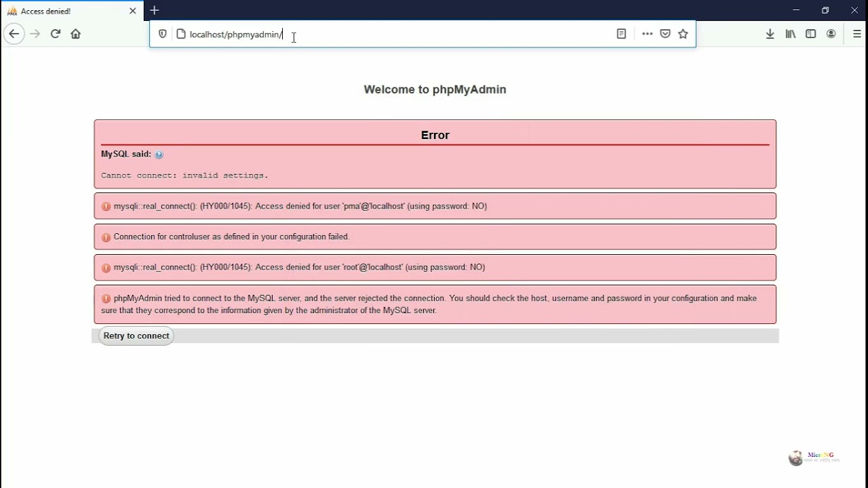
Task: Toggle reader view in address bar
Action: coord(621,34)
